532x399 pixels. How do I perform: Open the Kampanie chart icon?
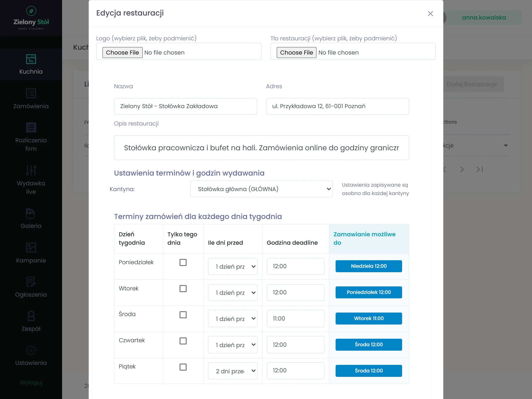coord(31,248)
